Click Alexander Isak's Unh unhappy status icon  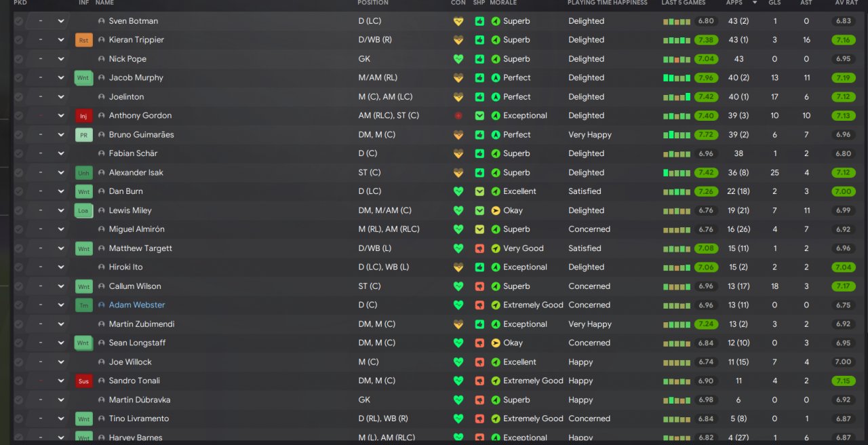(83, 173)
